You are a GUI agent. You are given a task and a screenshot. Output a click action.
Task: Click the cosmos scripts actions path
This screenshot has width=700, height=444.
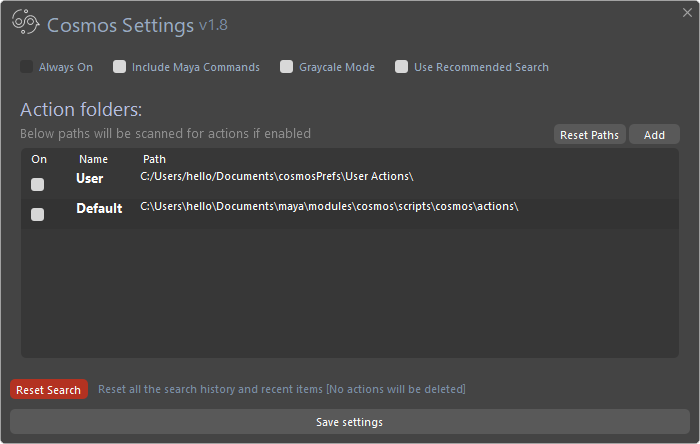329,206
